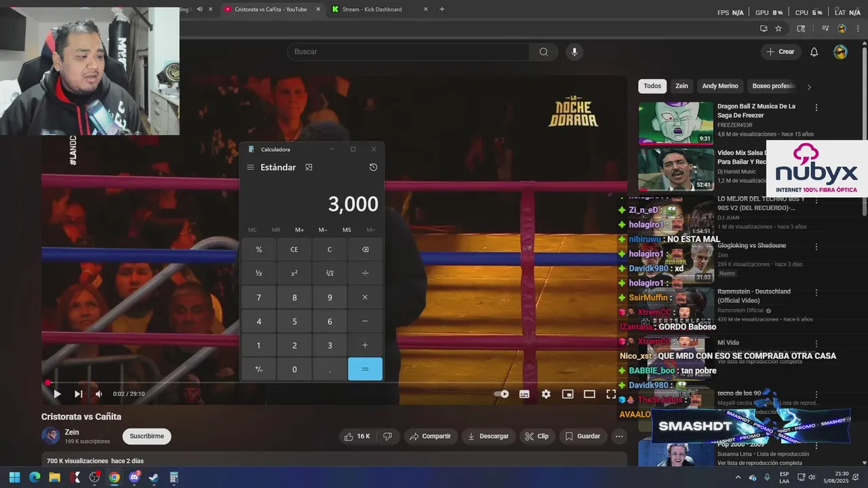868x488 pixels.
Task: Click the decimal point key
Action: (330, 369)
